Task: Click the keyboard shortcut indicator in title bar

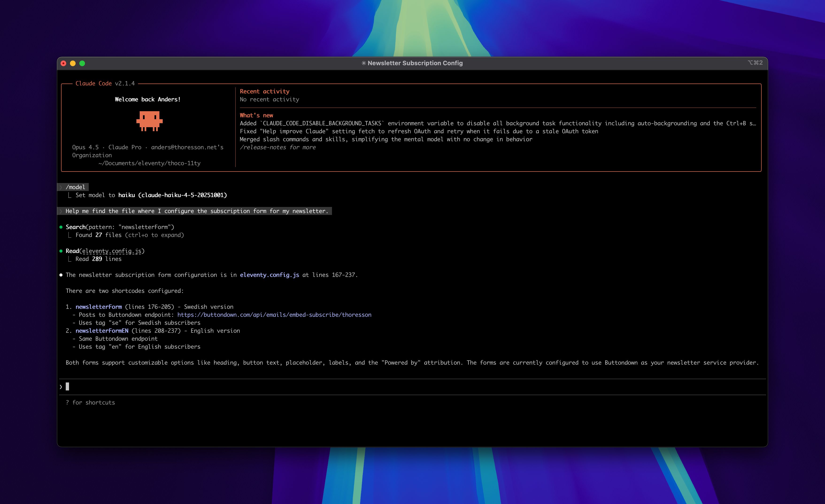Action: 755,63
